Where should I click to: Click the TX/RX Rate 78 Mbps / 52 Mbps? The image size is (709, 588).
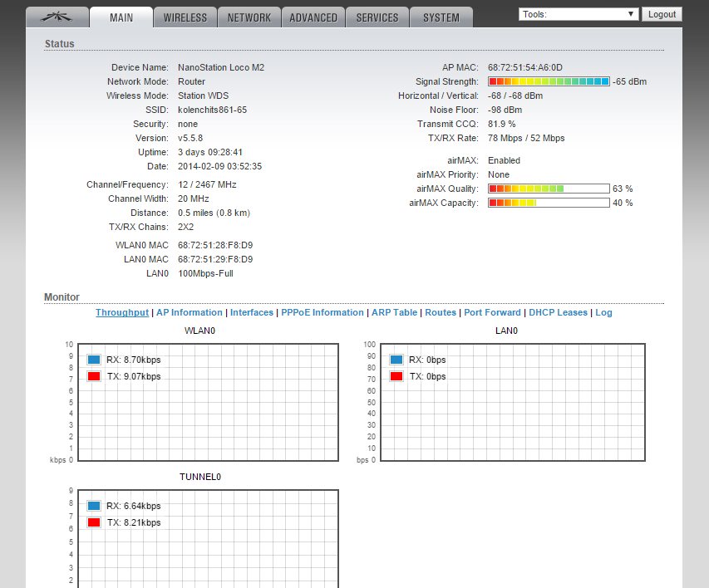pyautogui.click(x=526, y=138)
